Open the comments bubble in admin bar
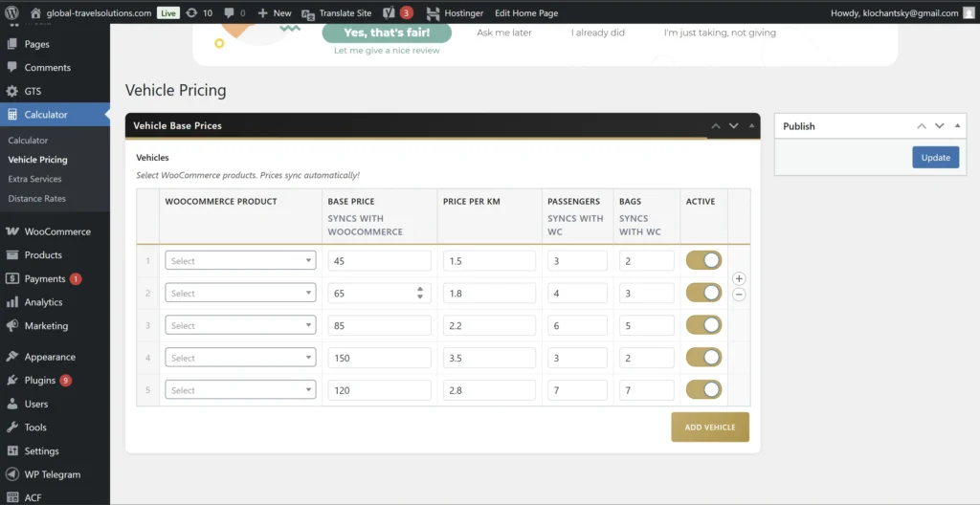This screenshot has height=505, width=980. click(234, 13)
